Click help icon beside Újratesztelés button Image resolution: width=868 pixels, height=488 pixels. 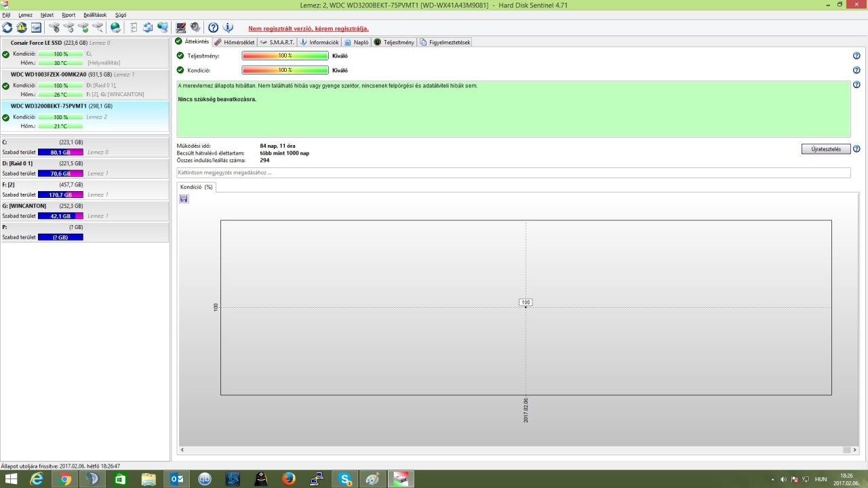click(x=856, y=149)
